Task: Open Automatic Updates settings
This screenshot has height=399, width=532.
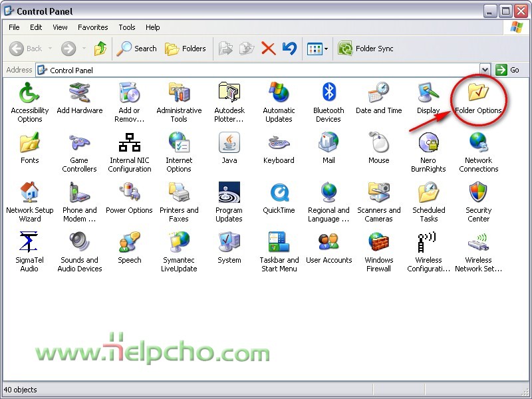Action: [279, 102]
